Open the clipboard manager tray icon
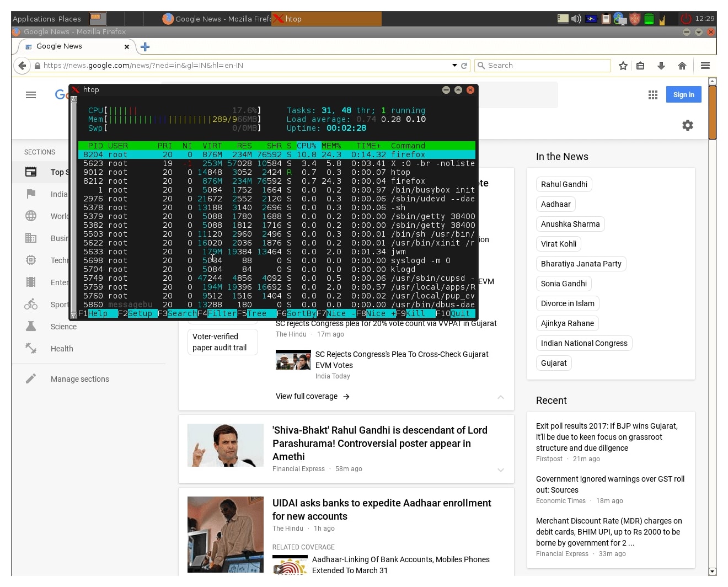This screenshot has height=587, width=728. (606, 19)
